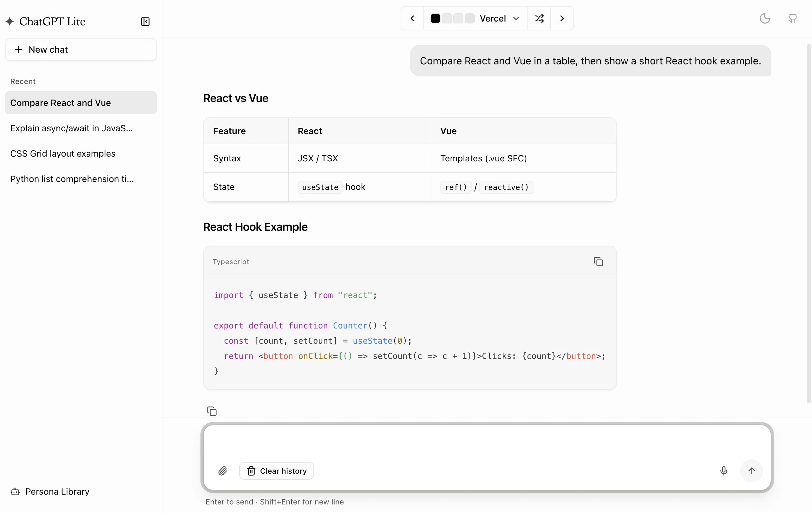Send message with arrow-up button
This screenshot has height=513, width=812.
[x=752, y=471]
